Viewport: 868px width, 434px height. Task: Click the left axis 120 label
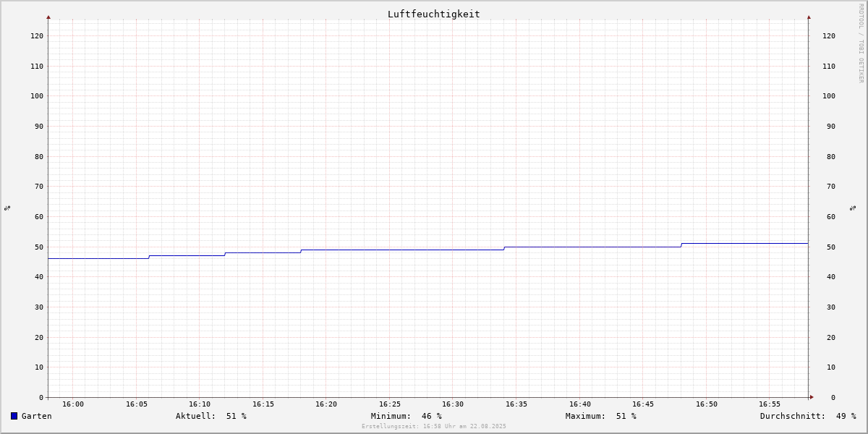pyautogui.click(x=37, y=35)
